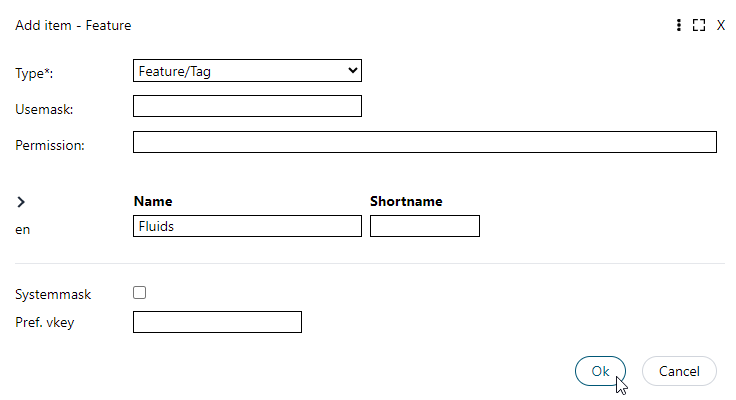This screenshot has width=736, height=400.
Task: Confirm with the Ok button
Action: click(x=600, y=371)
